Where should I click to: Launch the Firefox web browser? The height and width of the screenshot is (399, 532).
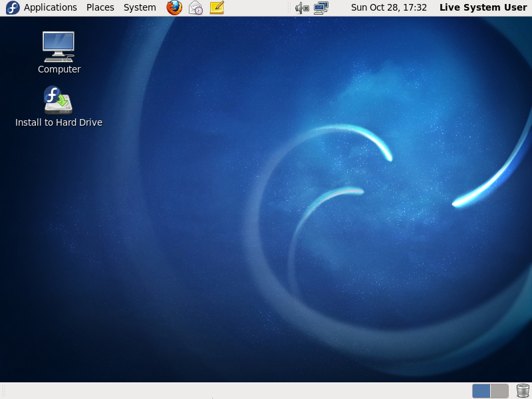point(174,8)
